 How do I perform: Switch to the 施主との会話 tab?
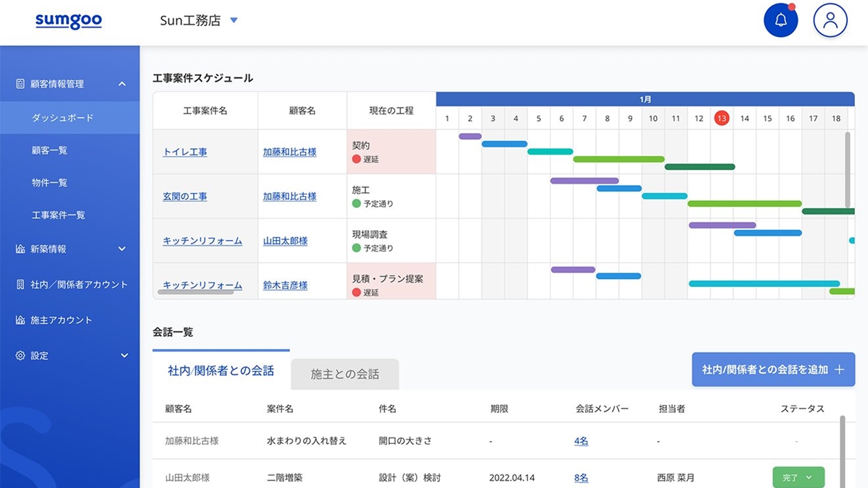(344, 374)
